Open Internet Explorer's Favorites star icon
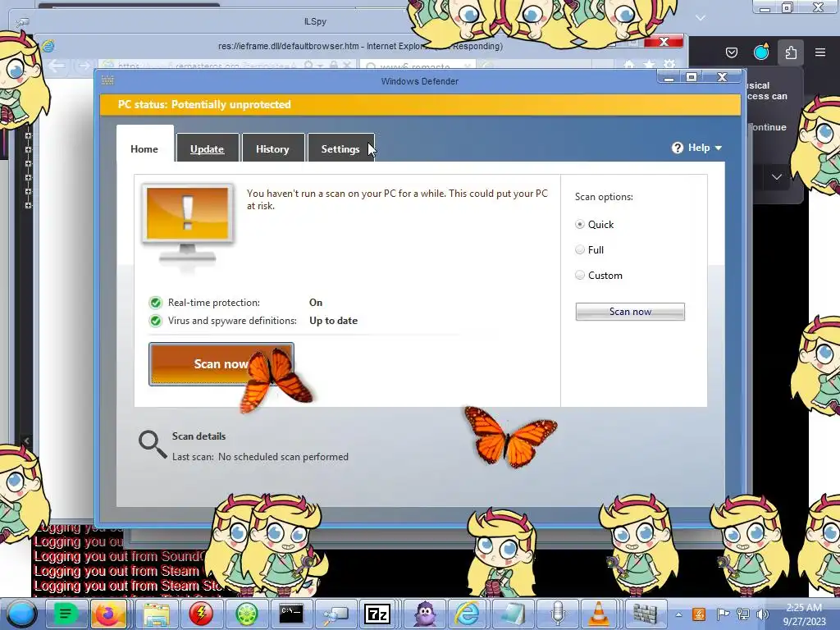 click(650, 65)
